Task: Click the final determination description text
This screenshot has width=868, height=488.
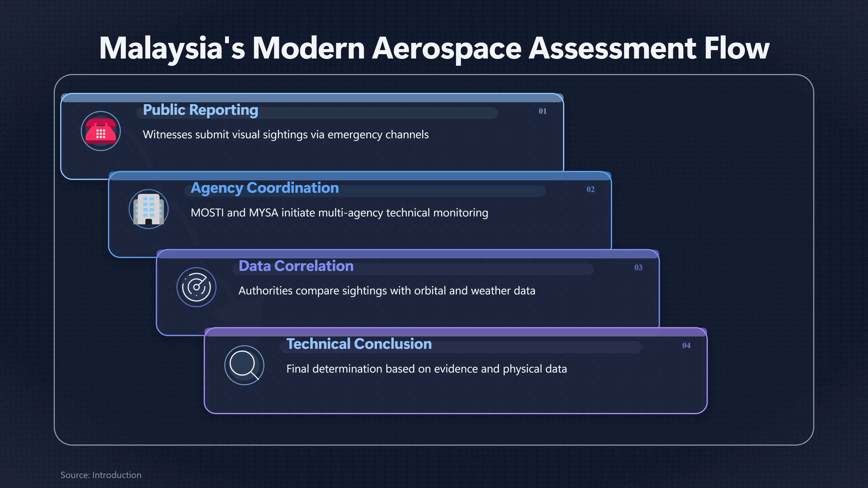Action: [427, 369]
